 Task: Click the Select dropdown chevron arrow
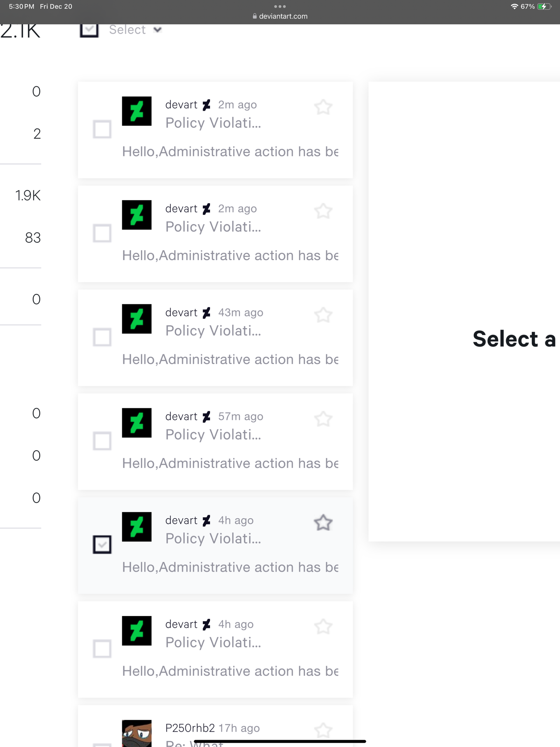point(157,30)
